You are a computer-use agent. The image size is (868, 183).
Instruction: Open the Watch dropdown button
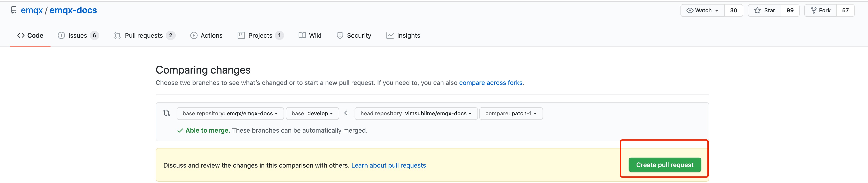(703, 10)
